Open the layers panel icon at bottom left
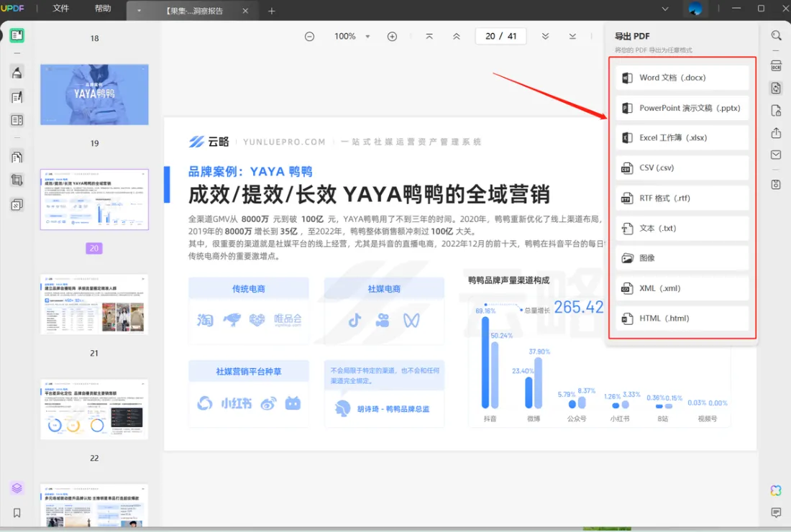The width and height of the screenshot is (791, 532). 17,488
